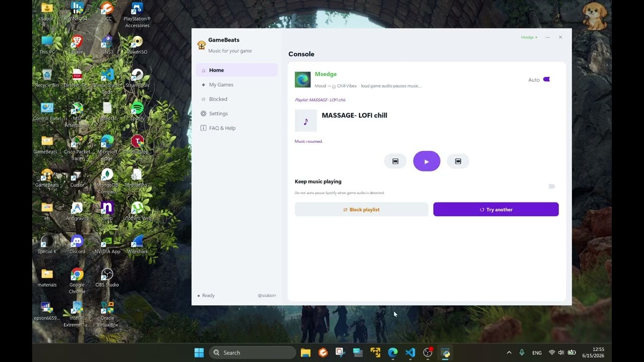Click the GCC desktop shortcut
644x362 pixels.
click(x=107, y=12)
